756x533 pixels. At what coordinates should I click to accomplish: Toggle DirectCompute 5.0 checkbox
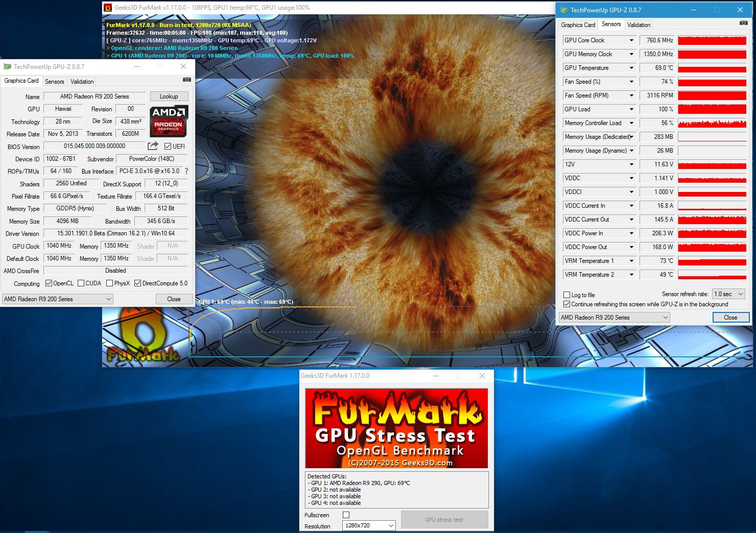137,283
